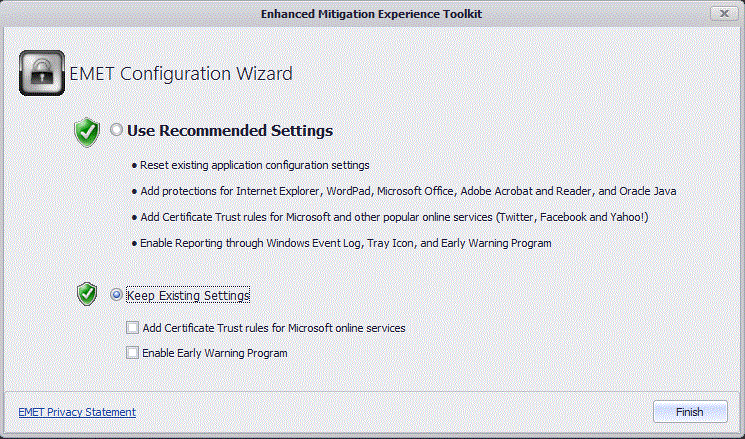This screenshot has height=439, width=745.
Task: Check the Enable Early Warning Program box
Action: [x=133, y=353]
